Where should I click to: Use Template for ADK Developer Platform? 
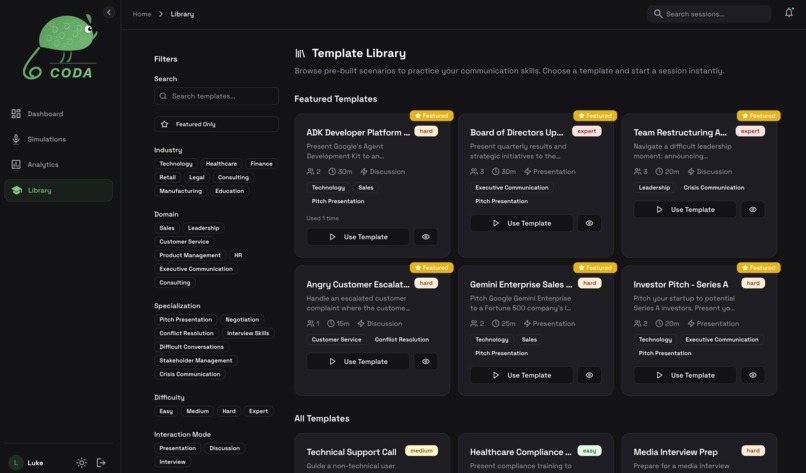[358, 237]
